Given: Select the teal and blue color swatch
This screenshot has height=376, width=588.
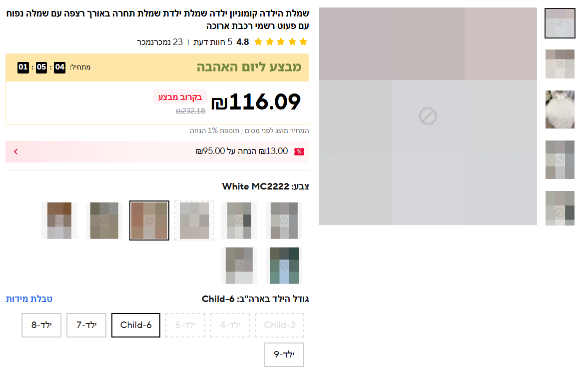Looking at the screenshot, I should click(284, 265).
